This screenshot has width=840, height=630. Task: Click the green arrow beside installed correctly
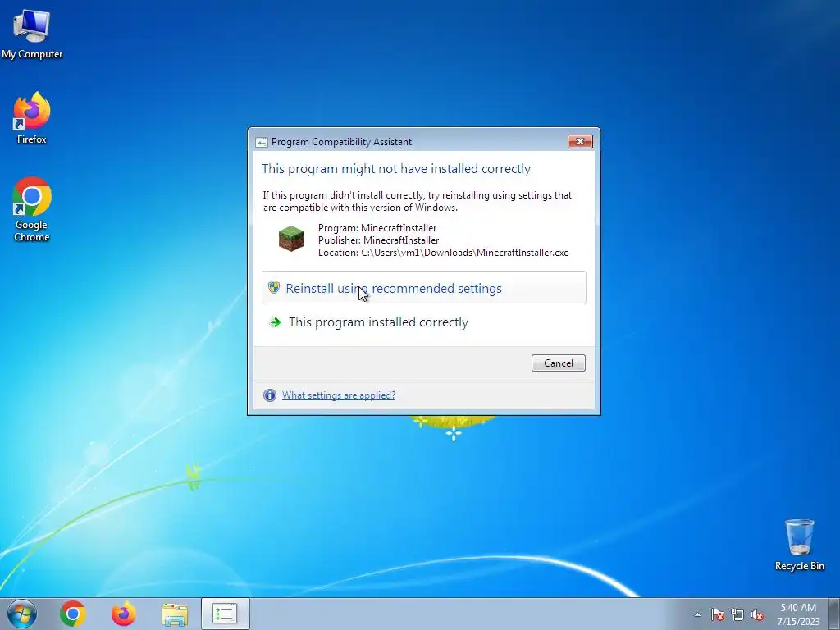tap(276, 322)
